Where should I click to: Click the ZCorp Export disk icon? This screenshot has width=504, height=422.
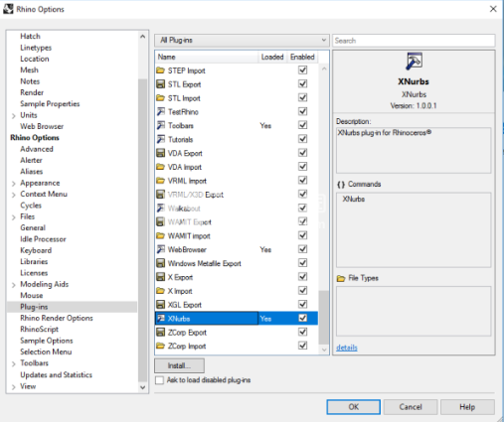tap(160, 333)
